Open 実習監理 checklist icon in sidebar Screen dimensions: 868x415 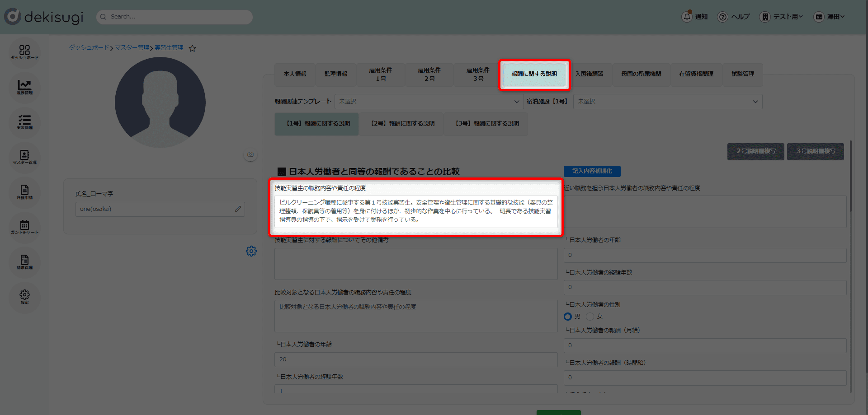tap(24, 122)
